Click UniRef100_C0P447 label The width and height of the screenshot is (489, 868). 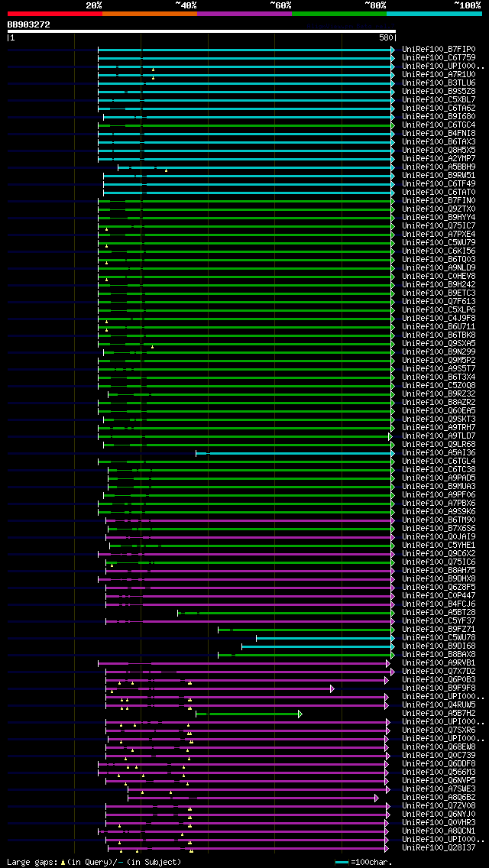point(439,596)
